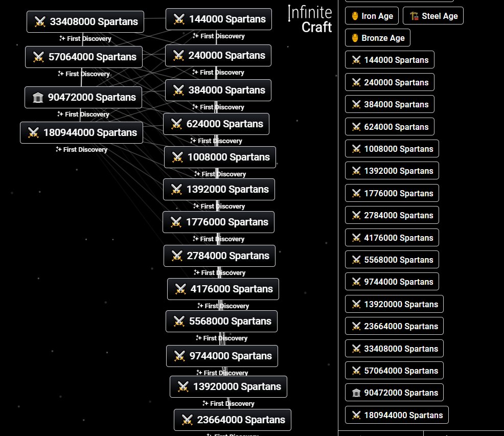Image resolution: width=504 pixels, height=436 pixels.
Task: Pick 180944000 Spartans from the sidebar list
Action: [397, 415]
